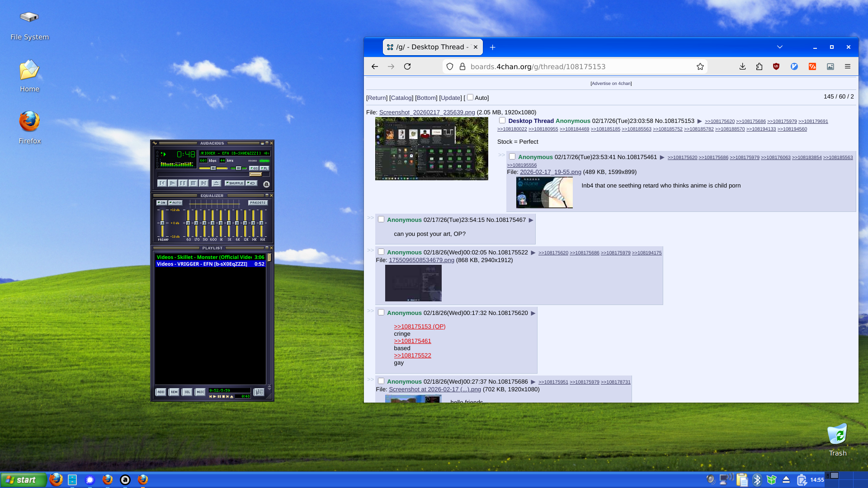868x488 pixels.
Task: Reload the 4chan thread page
Action: [x=407, y=66]
